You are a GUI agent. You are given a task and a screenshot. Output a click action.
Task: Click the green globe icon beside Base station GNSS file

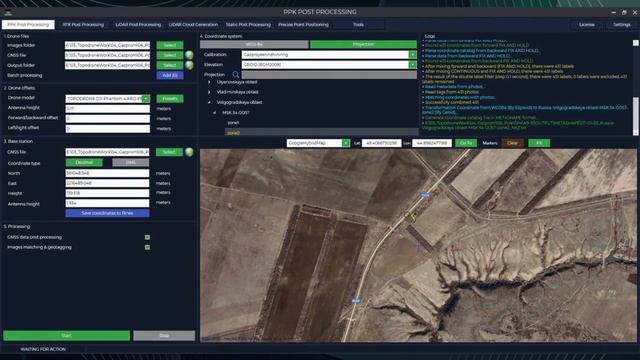pos(189,152)
